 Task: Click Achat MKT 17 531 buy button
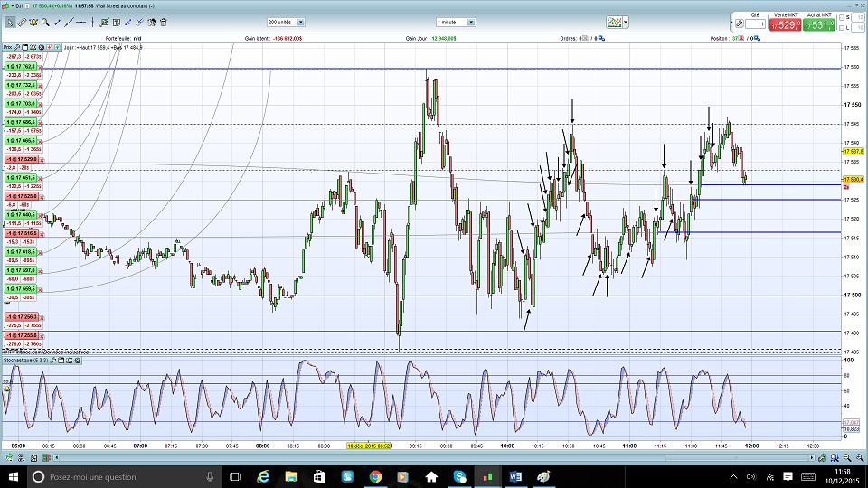coord(819,25)
